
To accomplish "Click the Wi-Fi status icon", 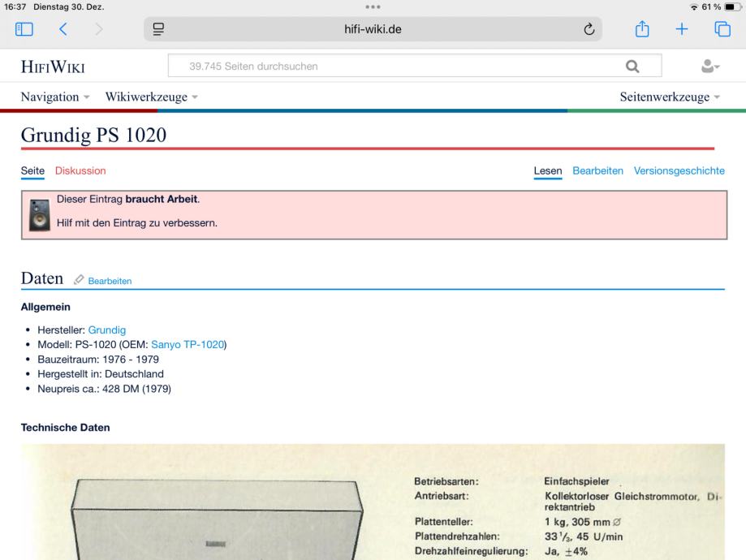I will [694, 7].
